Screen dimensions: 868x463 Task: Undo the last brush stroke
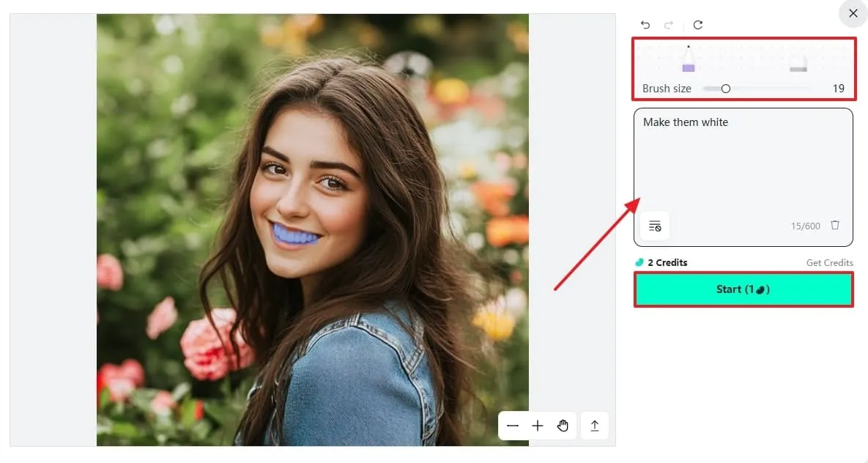tap(645, 25)
